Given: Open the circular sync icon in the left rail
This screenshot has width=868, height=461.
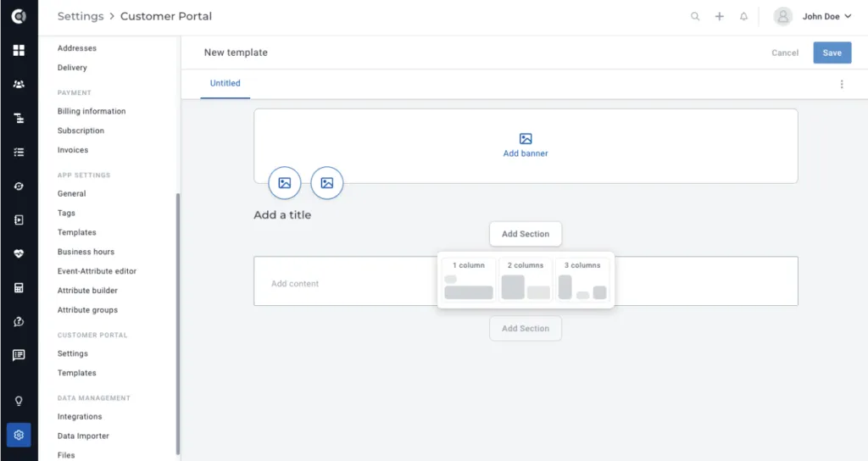Looking at the screenshot, I should click(19, 186).
